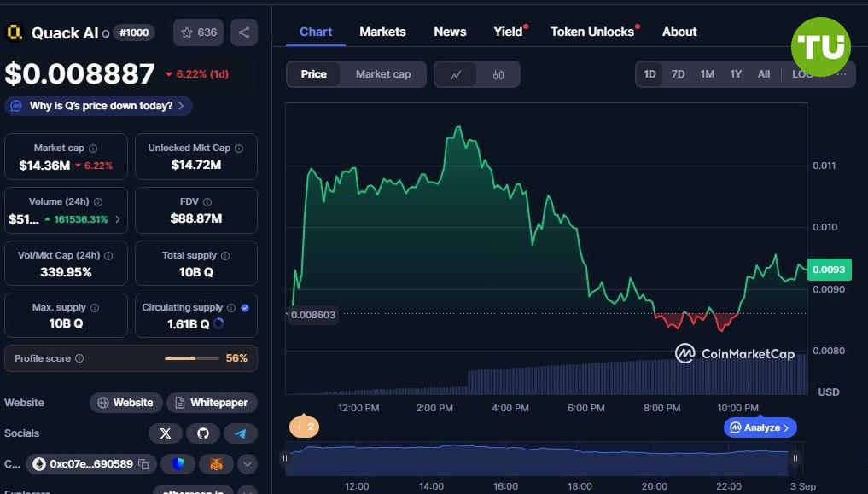This screenshot has height=494, width=868.
Task: Expand more contract addresses chevron
Action: click(248, 464)
